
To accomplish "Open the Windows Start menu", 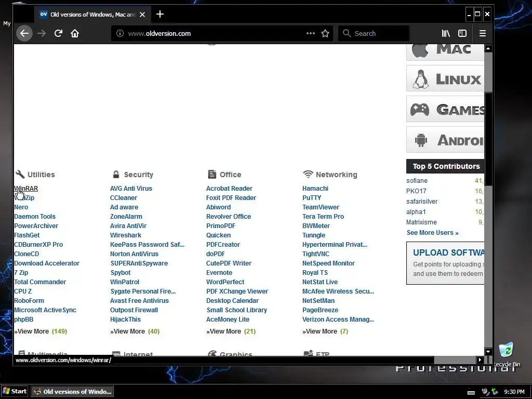I will [15, 391].
